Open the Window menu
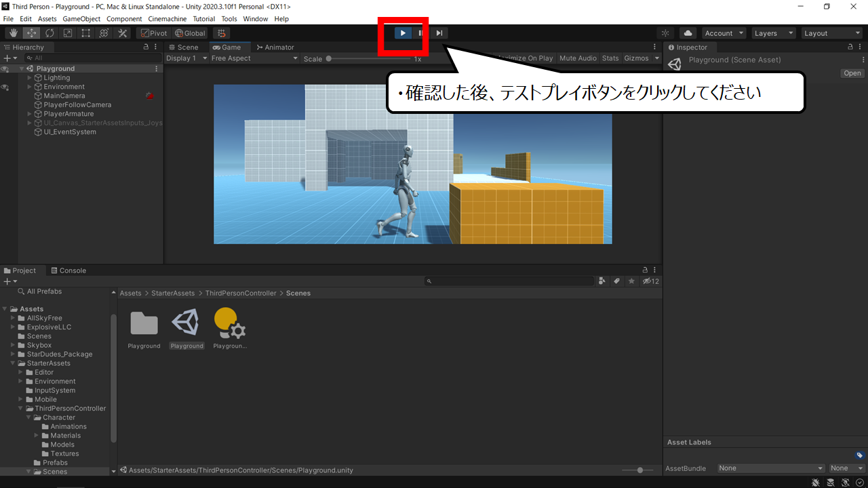The height and width of the screenshot is (488, 868). tap(255, 19)
